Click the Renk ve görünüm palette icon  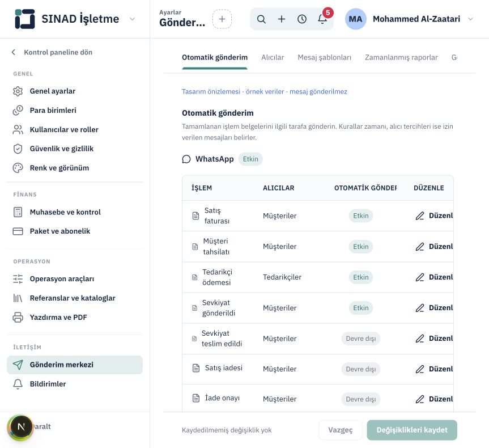(18, 168)
